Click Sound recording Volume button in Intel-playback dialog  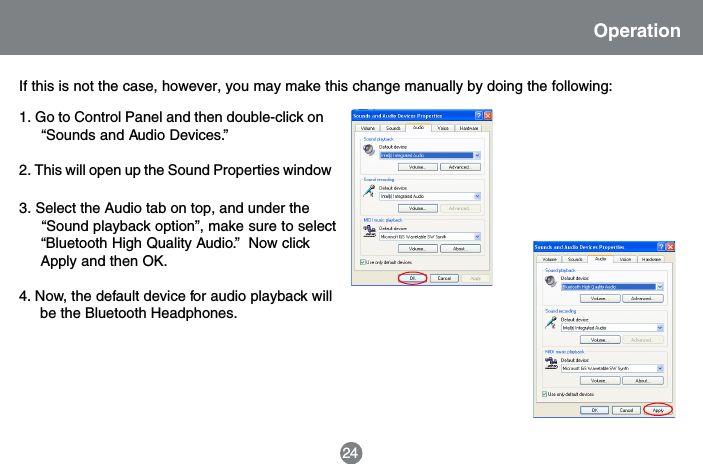(417, 208)
